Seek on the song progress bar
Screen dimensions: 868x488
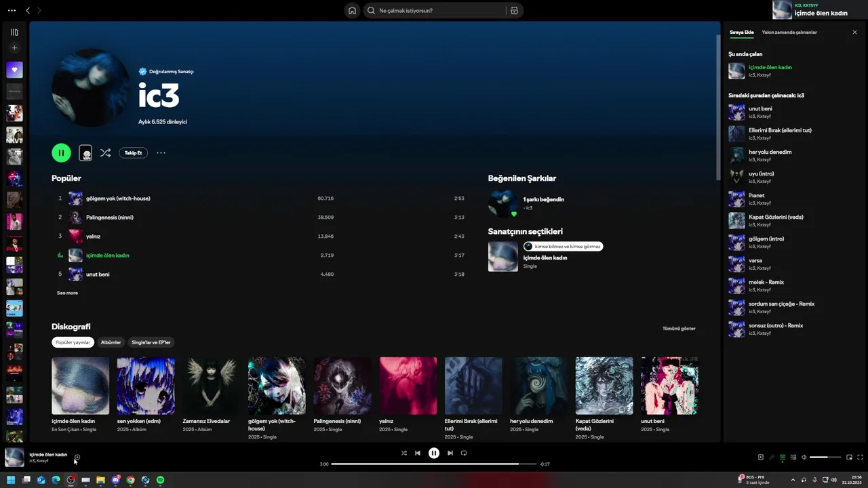pyautogui.click(x=434, y=464)
